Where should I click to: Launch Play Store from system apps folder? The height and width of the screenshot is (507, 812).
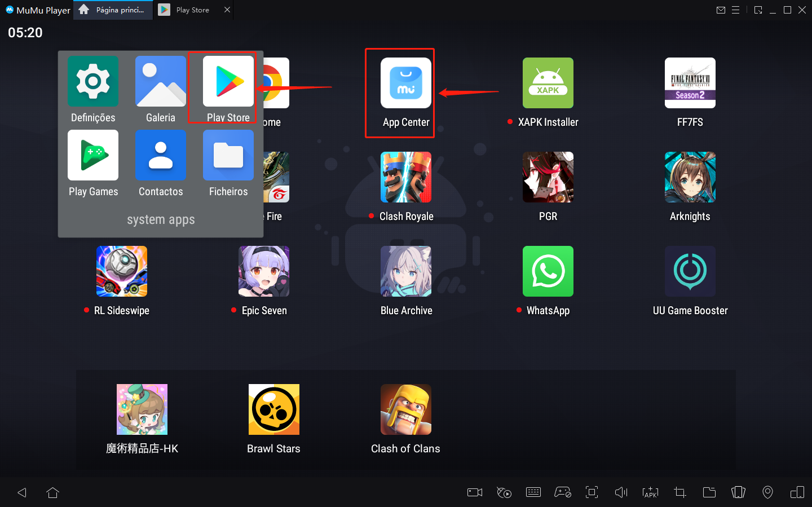228,81
